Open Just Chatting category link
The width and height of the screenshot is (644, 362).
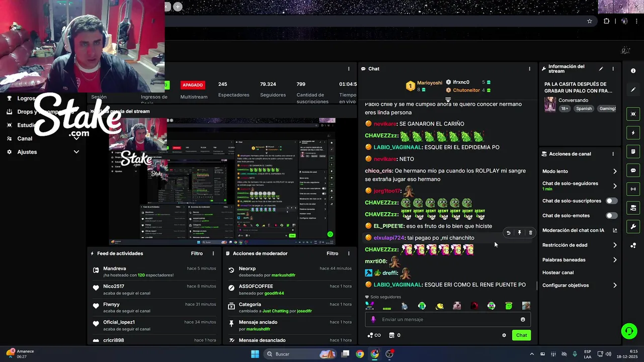[276, 311]
